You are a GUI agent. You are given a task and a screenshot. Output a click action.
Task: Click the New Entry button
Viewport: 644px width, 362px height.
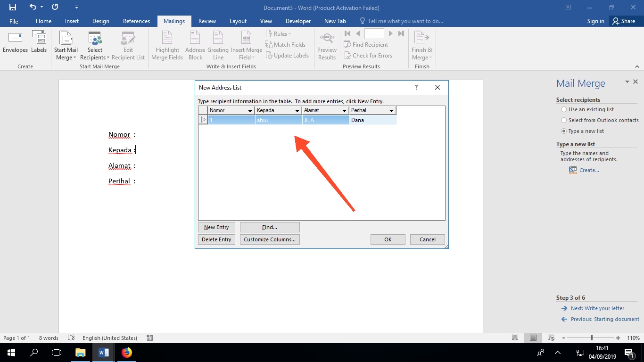tap(216, 227)
